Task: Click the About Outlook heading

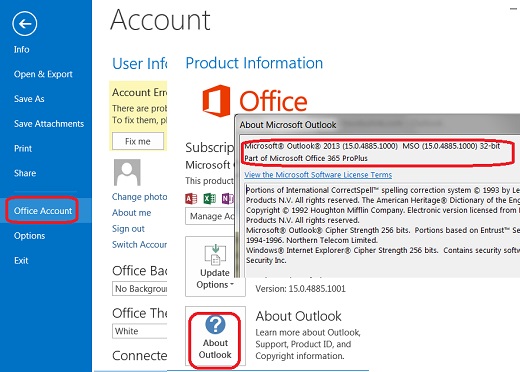Action: 298,316
